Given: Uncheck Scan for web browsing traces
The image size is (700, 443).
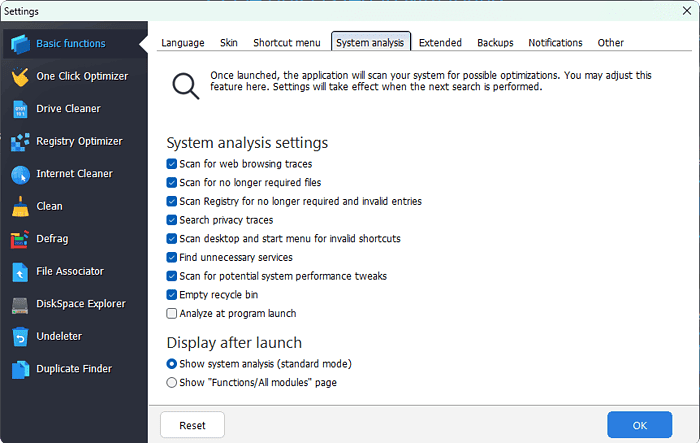Looking at the screenshot, I should (x=172, y=163).
